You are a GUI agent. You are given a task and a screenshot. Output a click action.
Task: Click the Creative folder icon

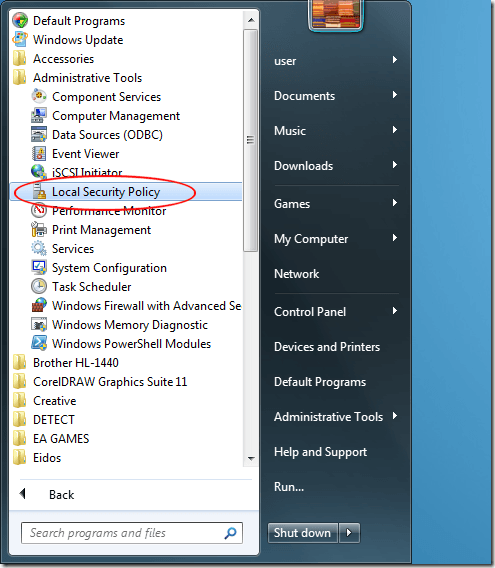(x=20, y=400)
